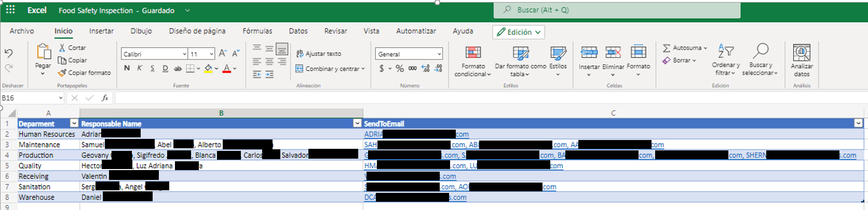Viewport: 868px width, 210px height.
Task: Apply percent style format
Action: pos(400,68)
